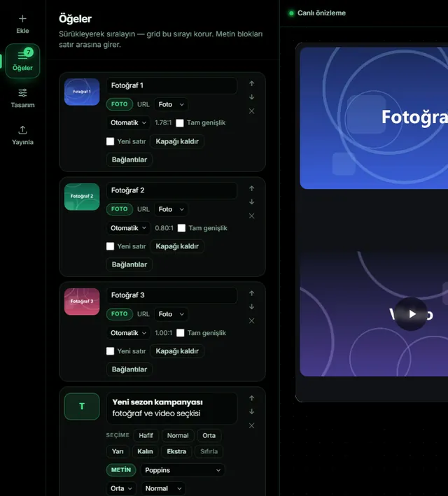This screenshot has width=448, height=496.
Task: Apply Kalın weight to selection
Action: (x=145, y=451)
